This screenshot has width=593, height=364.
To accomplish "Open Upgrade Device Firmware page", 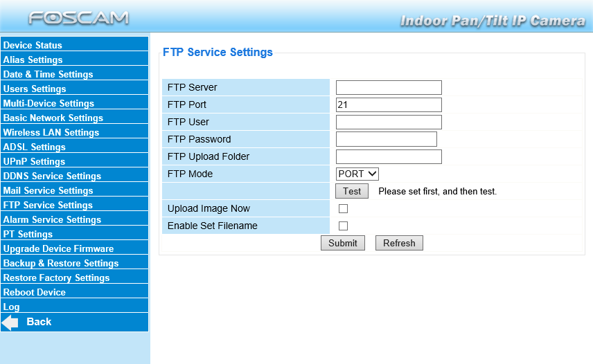I will (x=58, y=248).
